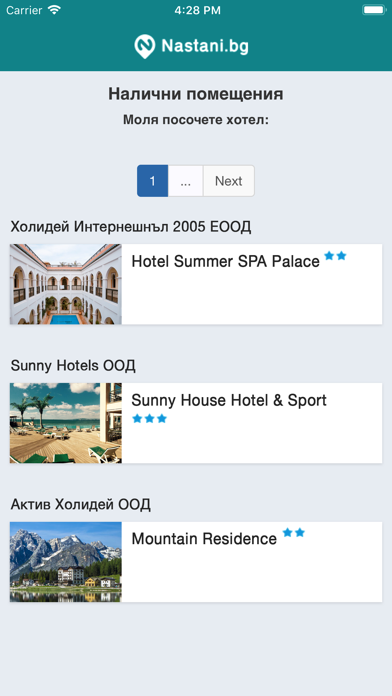Image resolution: width=392 pixels, height=696 pixels.
Task: Select page 1 in pagination
Action: point(152,181)
